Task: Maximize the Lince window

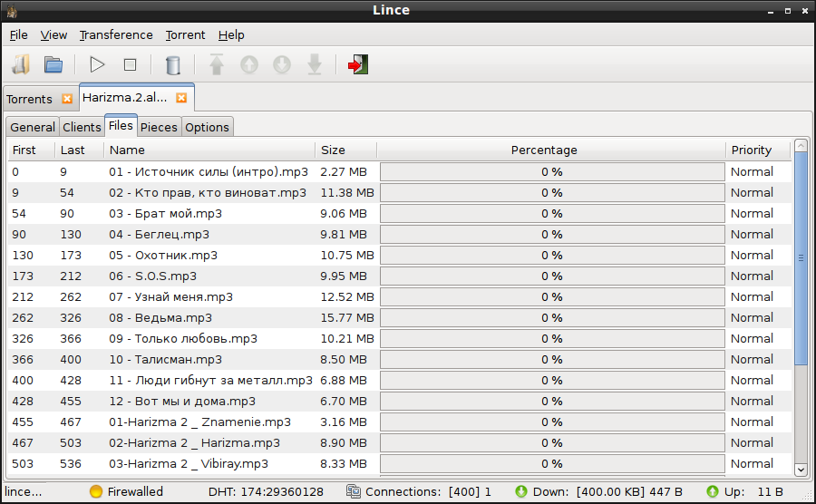Action: coord(788,10)
